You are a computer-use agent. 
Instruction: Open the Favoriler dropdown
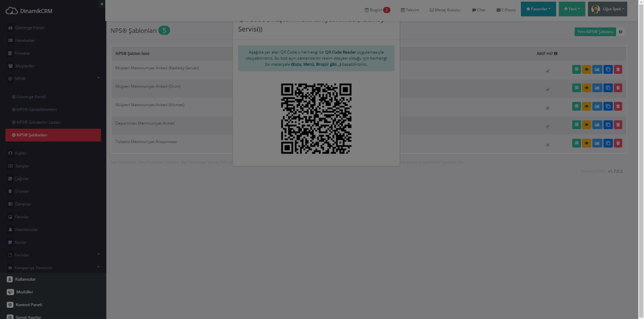(x=538, y=9)
